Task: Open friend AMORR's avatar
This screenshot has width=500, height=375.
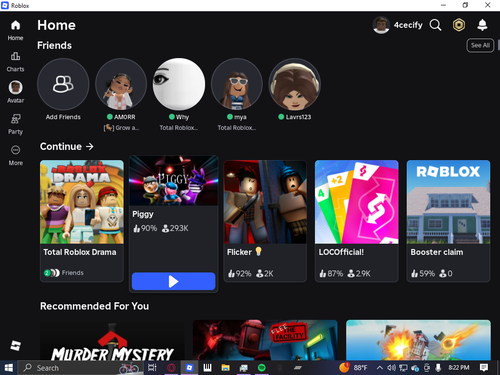Action: click(121, 84)
